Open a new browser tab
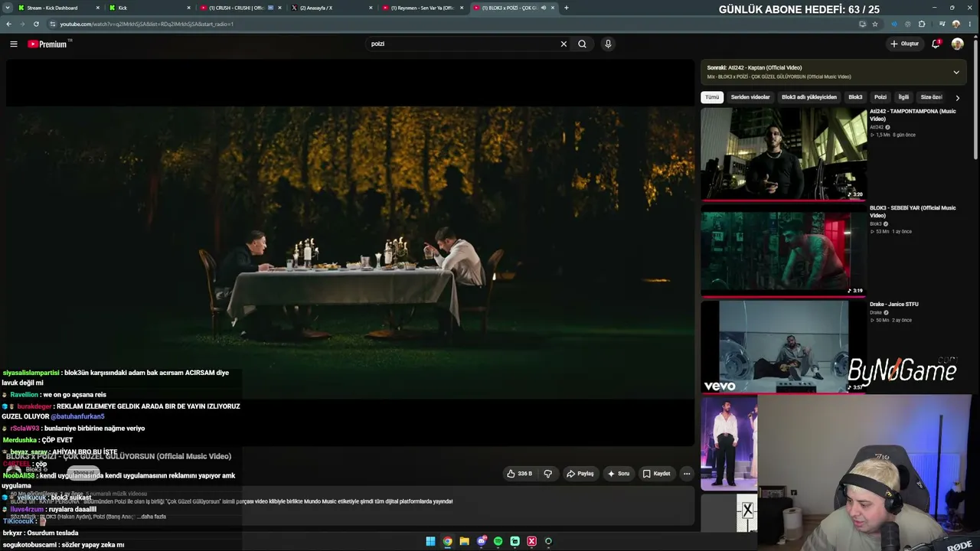The height and width of the screenshot is (551, 980). pos(566,8)
